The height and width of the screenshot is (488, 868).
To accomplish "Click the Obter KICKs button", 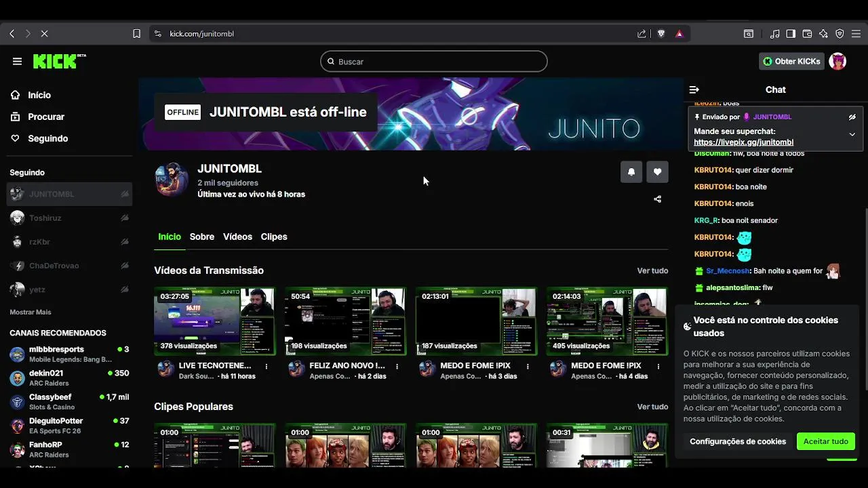I will (791, 61).
